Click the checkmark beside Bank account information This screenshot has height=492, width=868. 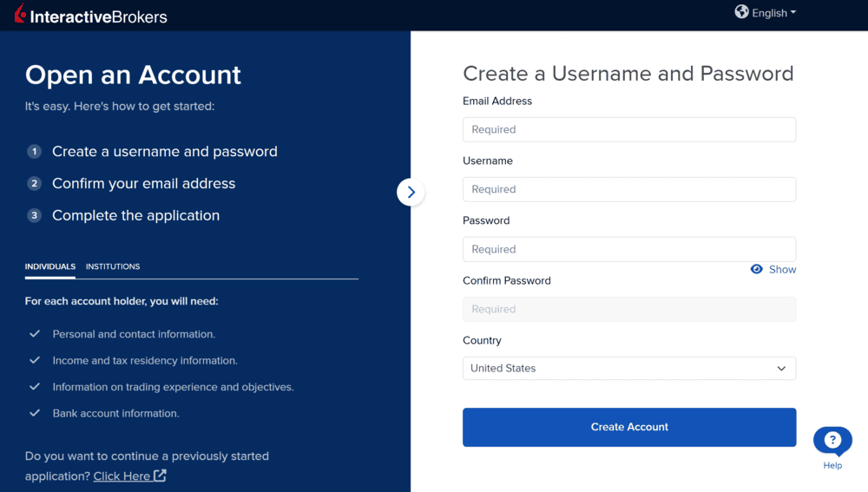pyautogui.click(x=35, y=413)
